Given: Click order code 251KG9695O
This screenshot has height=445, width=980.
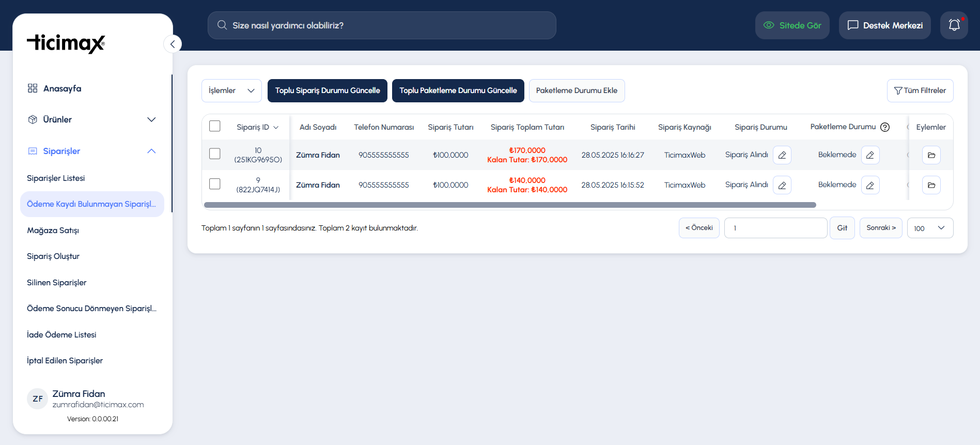Looking at the screenshot, I should click(258, 160).
